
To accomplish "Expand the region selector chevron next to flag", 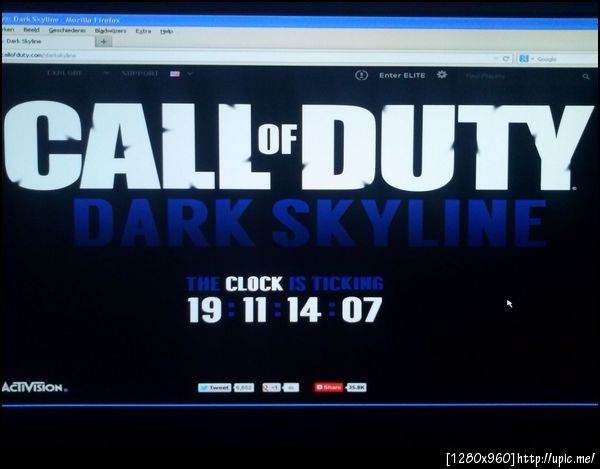I will click(190, 74).
